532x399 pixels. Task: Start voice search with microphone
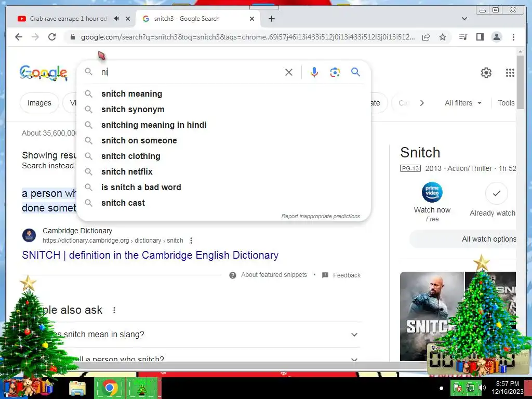point(314,72)
